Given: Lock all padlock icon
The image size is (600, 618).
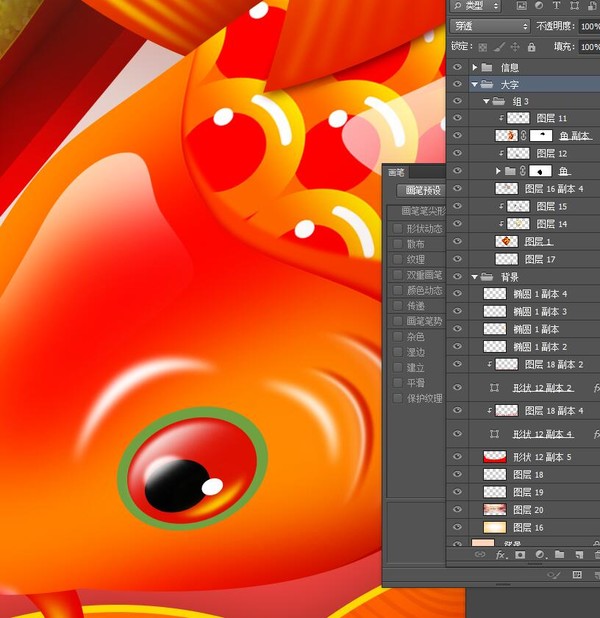Looking at the screenshot, I should click(531, 47).
